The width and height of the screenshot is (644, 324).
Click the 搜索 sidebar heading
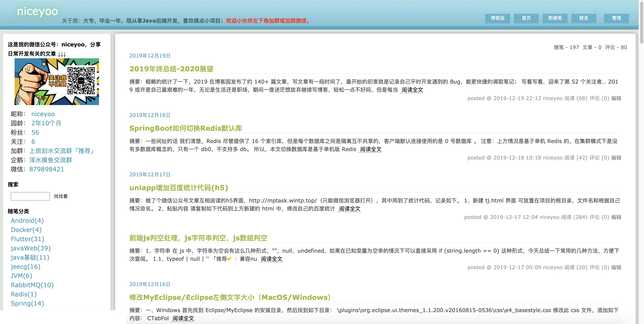coord(13,185)
